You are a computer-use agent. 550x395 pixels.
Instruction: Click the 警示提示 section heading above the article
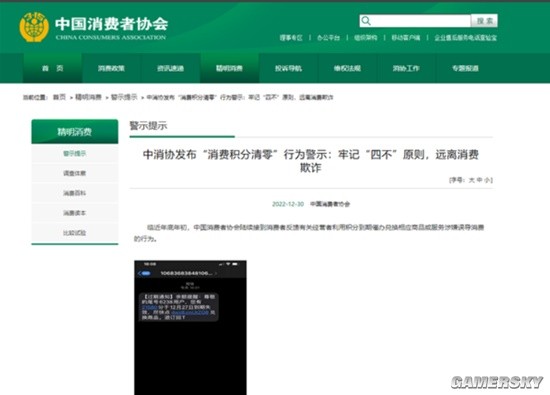pyautogui.click(x=148, y=126)
